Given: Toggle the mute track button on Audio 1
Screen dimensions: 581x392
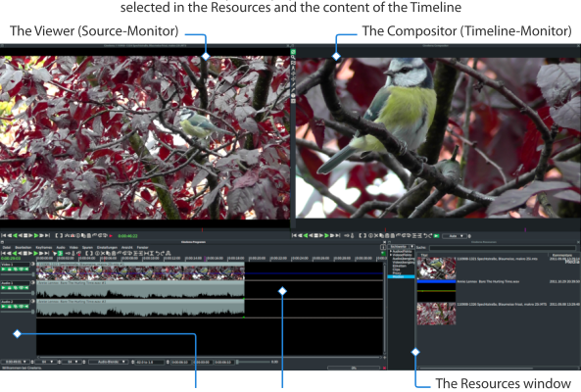Looking at the screenshot, I should point(26,287).
